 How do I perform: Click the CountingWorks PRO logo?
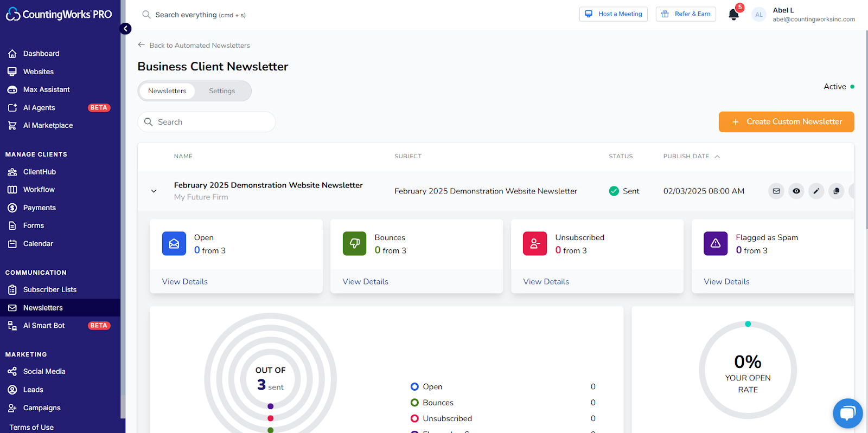pyautogui.click(x=59, y=14)
